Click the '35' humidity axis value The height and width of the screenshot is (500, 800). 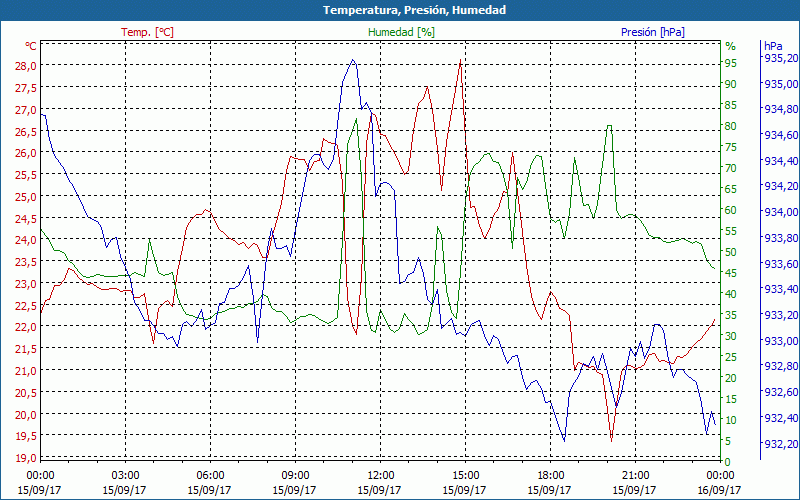click(731, 315)
